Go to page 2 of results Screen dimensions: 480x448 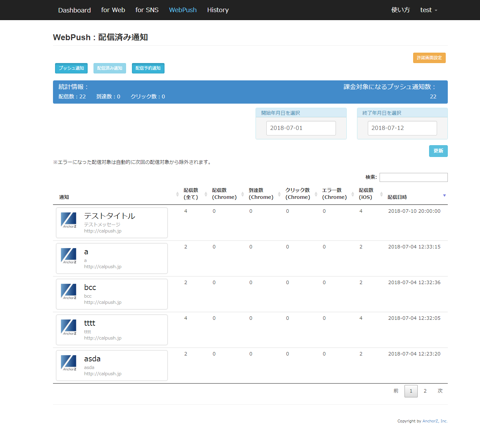tap(425, 391)
